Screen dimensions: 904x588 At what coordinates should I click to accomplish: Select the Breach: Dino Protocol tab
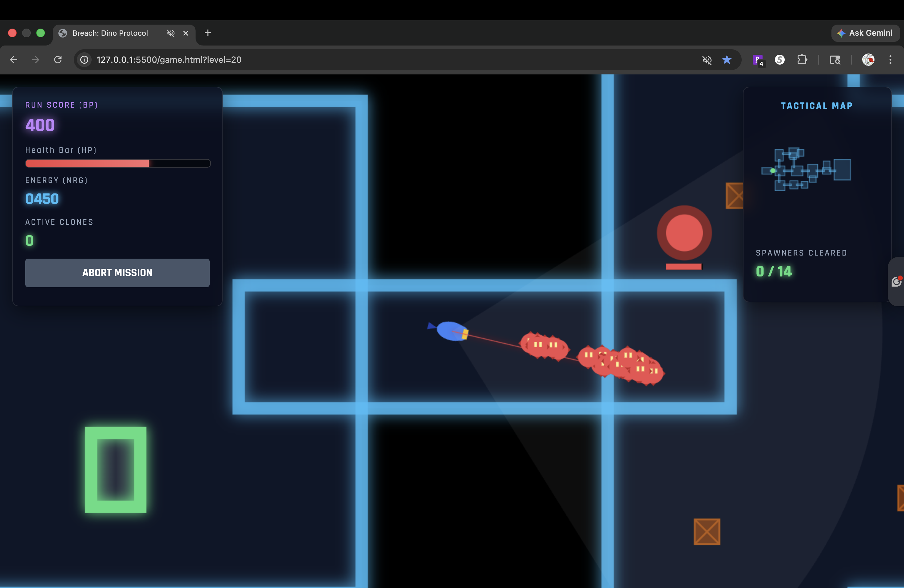click(110, 33)
